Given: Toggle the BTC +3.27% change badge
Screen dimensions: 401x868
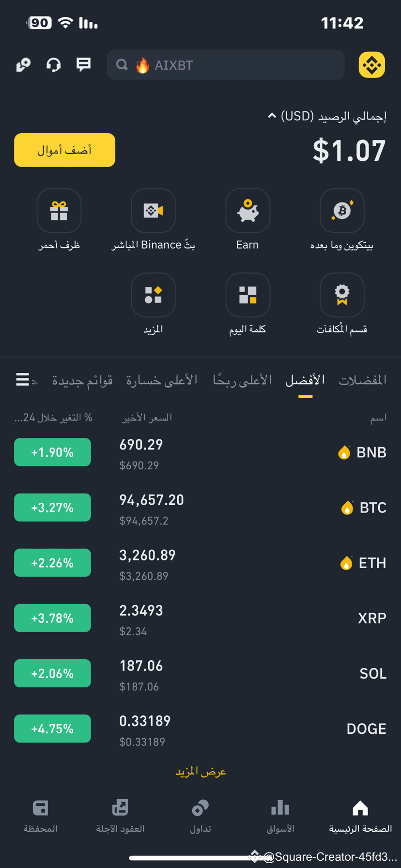Looking at the screenshot, I should point(52,508).
